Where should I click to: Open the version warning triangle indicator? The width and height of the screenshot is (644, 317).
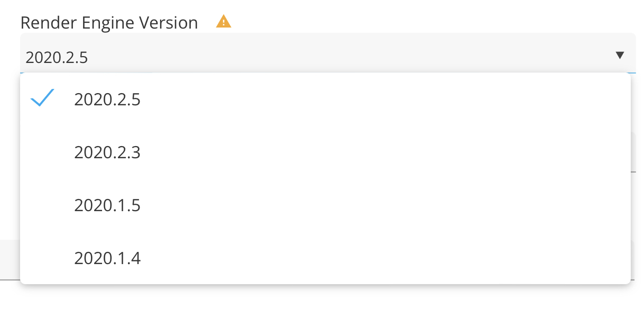point(224,22)
